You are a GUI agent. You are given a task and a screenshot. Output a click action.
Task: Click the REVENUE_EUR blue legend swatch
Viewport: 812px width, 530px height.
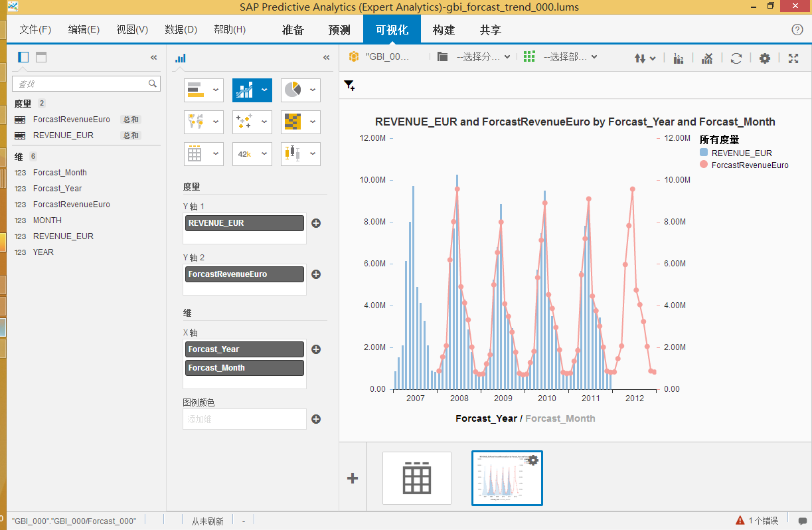point(704,153)
